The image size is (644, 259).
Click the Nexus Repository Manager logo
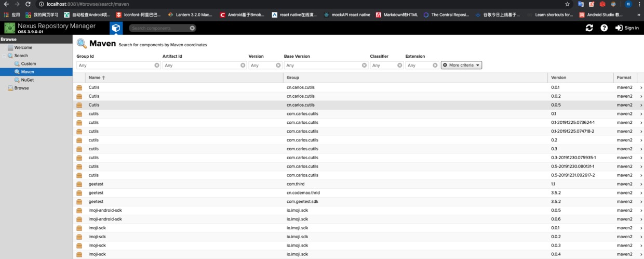click(10, 28)
